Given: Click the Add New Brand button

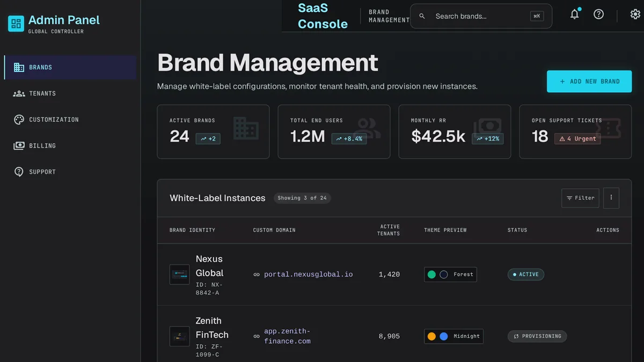Looking at the screenshot, I should [589, 82].
